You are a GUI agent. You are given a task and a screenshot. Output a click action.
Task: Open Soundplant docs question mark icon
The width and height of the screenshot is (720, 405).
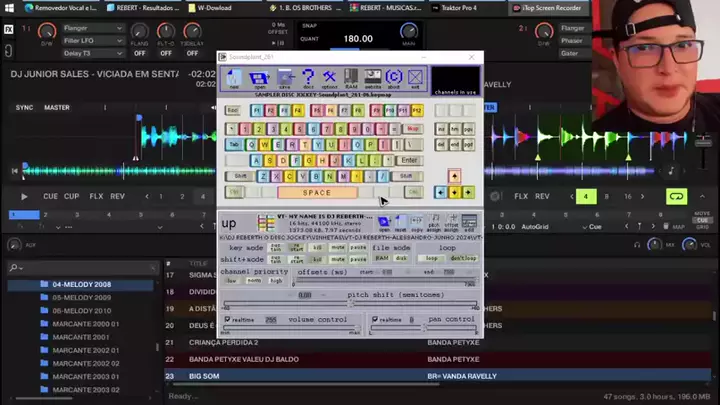coord(308,78)
